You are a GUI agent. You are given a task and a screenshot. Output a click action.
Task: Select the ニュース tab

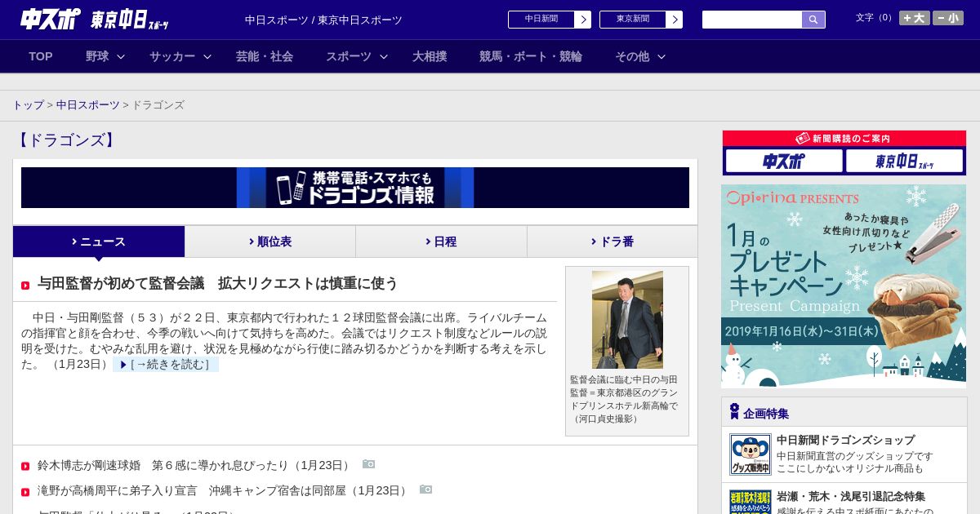click(99, 241)
